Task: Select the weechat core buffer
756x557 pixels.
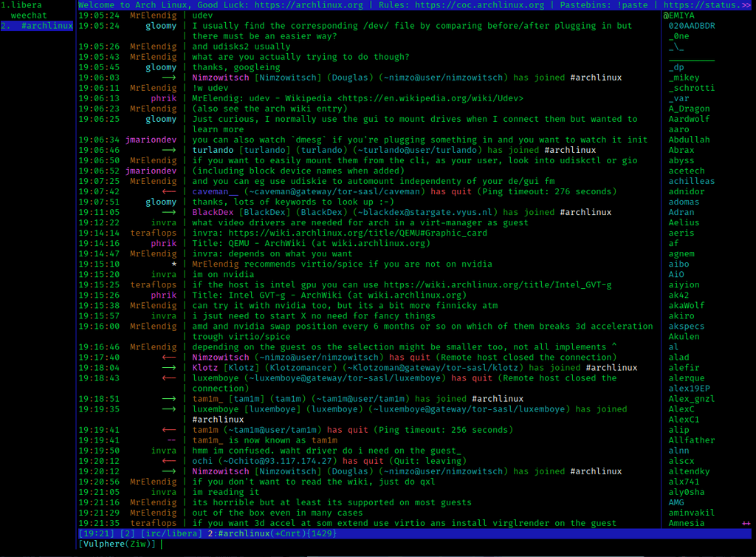Action: coord(28,14)
